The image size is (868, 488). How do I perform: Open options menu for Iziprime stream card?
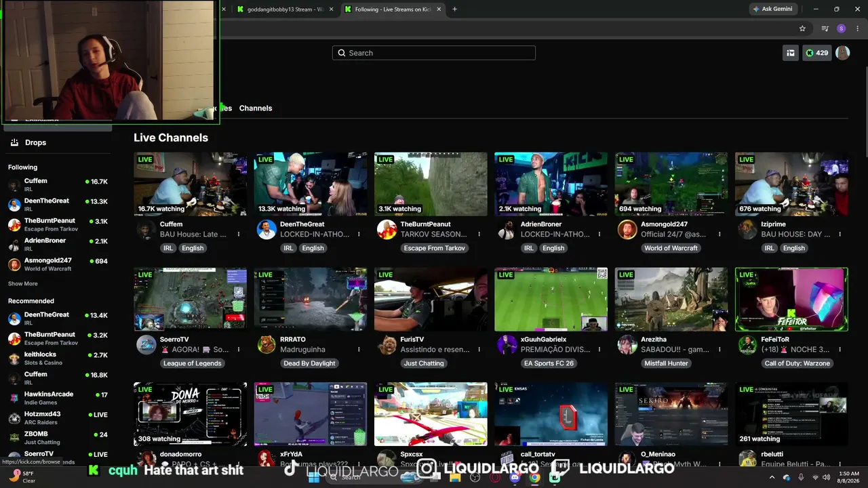point(840,235)
